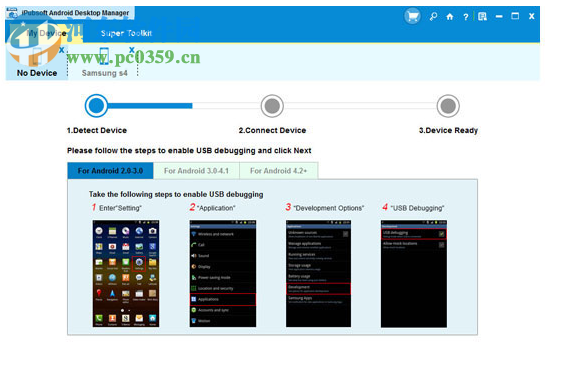This screenshot has height=372, width=578.
Task: Click 'Please follow the steps' instruction text
Action: coord(189,150)
